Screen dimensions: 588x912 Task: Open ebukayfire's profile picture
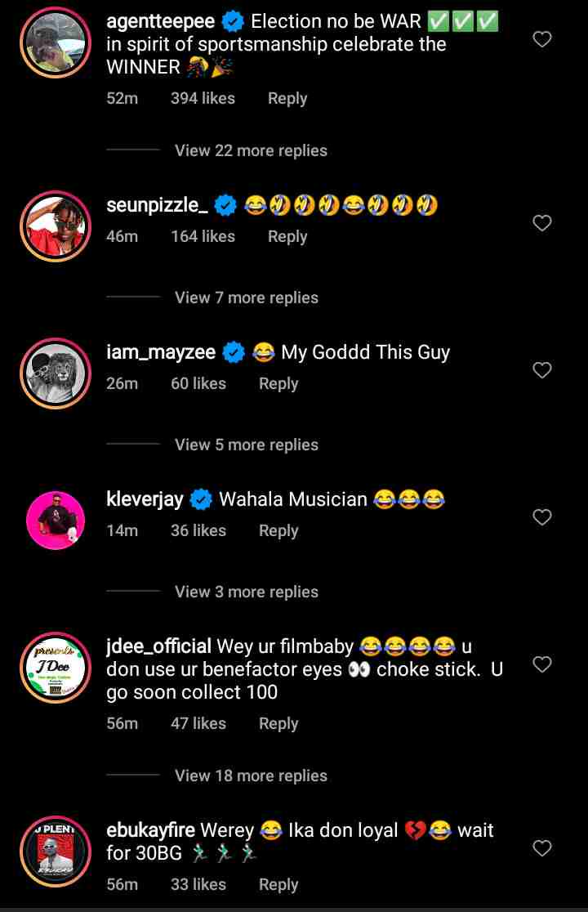(55, 852)
